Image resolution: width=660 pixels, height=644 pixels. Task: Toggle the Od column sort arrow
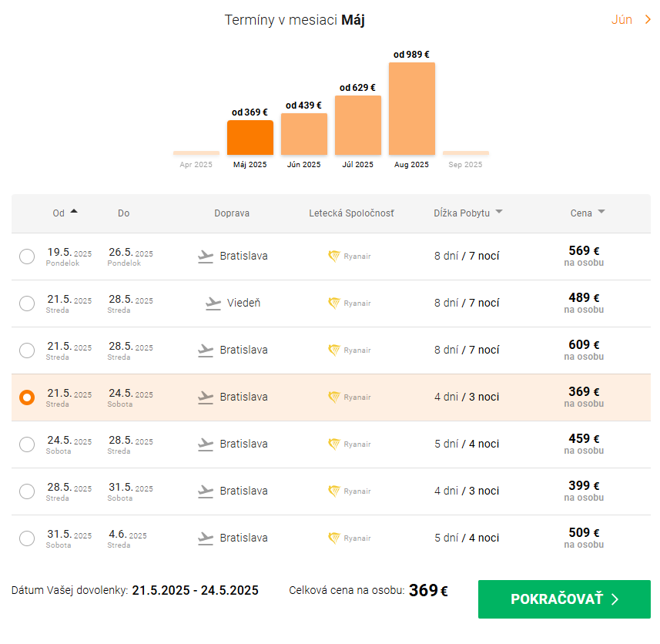[74, 211]
